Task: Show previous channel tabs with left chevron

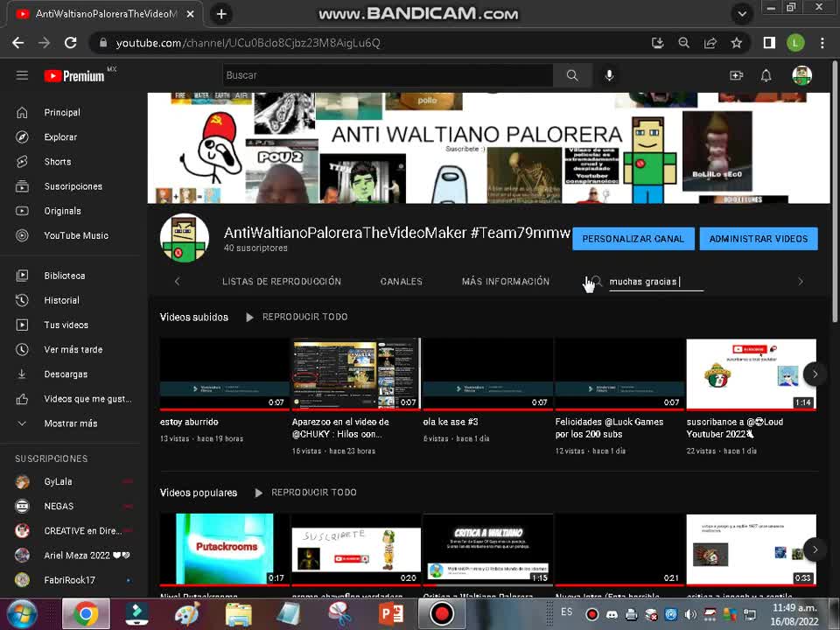Action: coord(178,281)
